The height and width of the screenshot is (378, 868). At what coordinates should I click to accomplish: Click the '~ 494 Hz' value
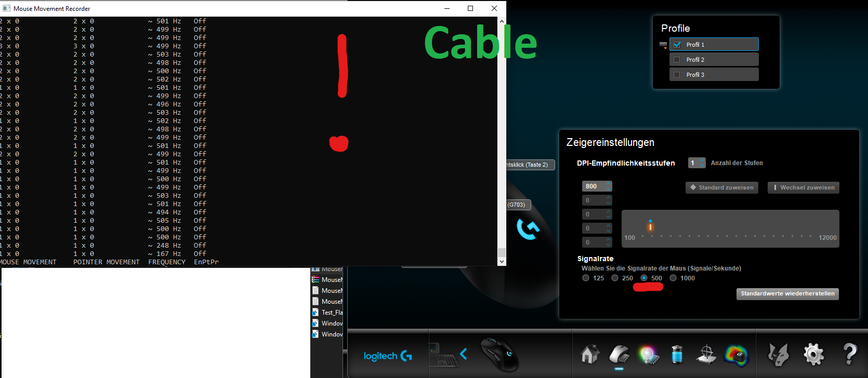coord(165,212)
